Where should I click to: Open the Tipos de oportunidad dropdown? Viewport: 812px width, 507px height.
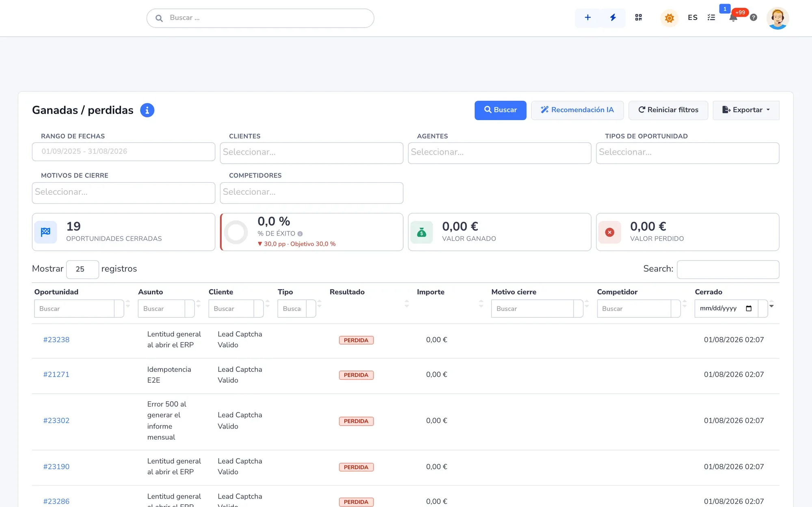coord(687,153)
